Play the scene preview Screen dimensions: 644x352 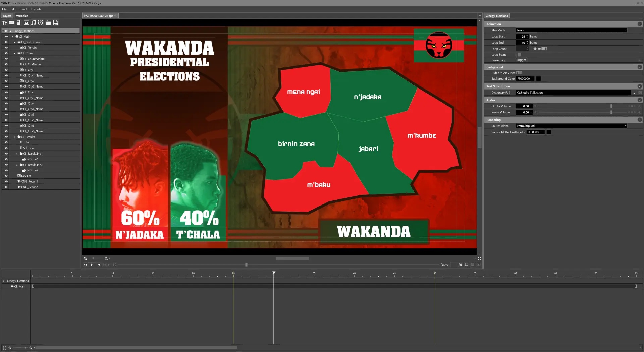click(x=92, y=265)
